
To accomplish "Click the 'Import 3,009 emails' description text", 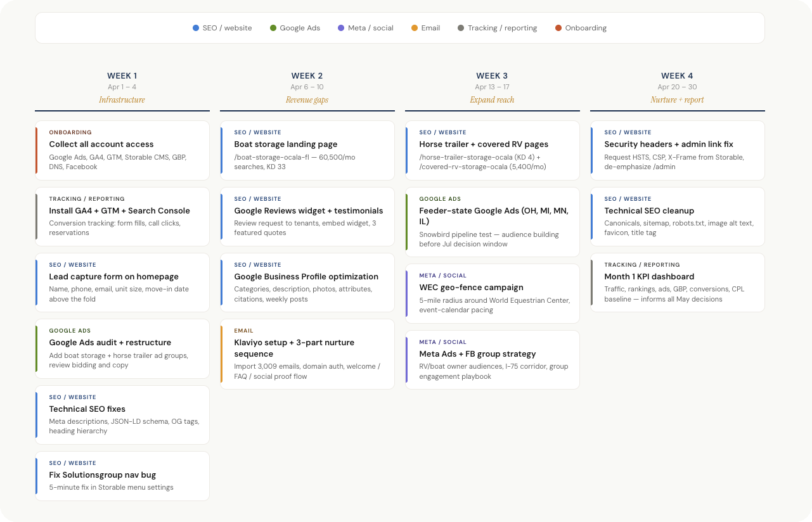I will tap(307, 371).
